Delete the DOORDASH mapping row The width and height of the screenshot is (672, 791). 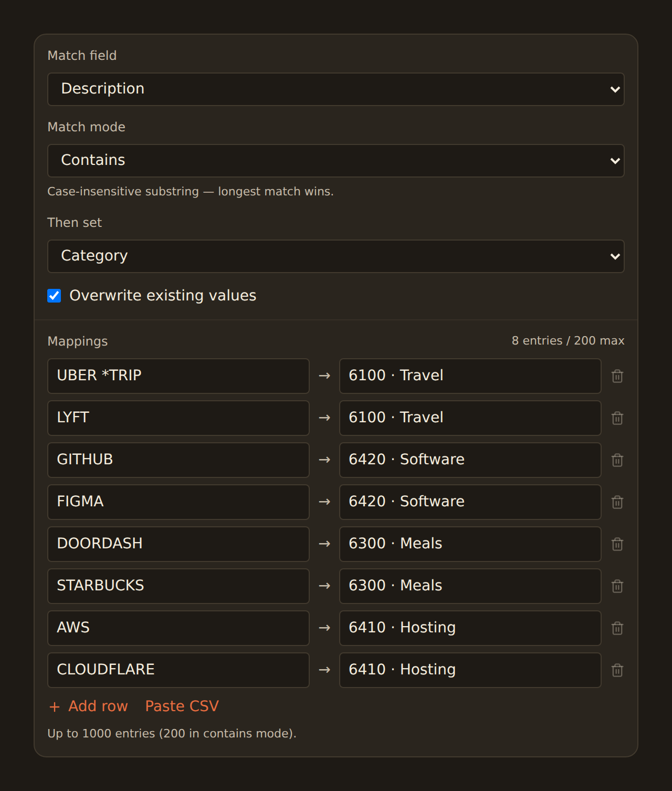click(617, 544)
